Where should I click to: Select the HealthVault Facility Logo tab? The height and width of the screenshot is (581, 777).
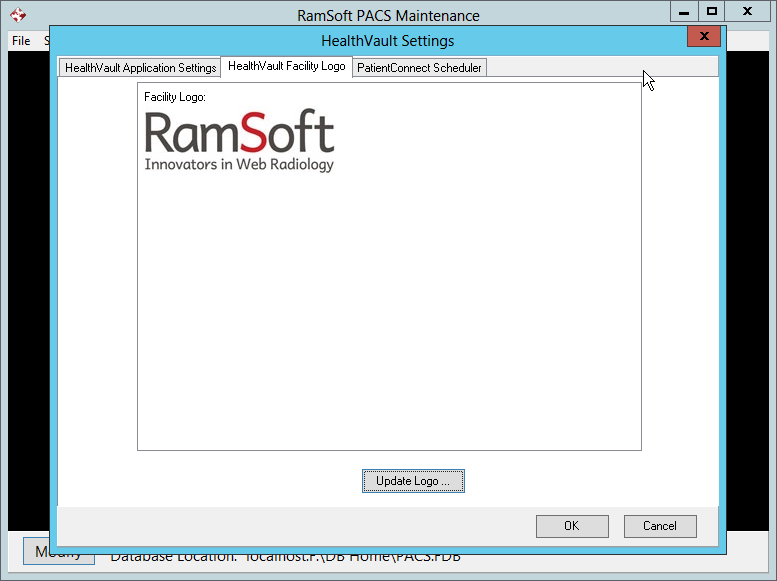pos(287,66)
